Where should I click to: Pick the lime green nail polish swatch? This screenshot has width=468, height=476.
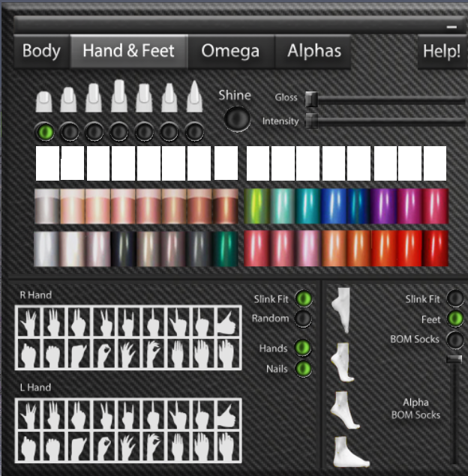click(x=257, y=206)
